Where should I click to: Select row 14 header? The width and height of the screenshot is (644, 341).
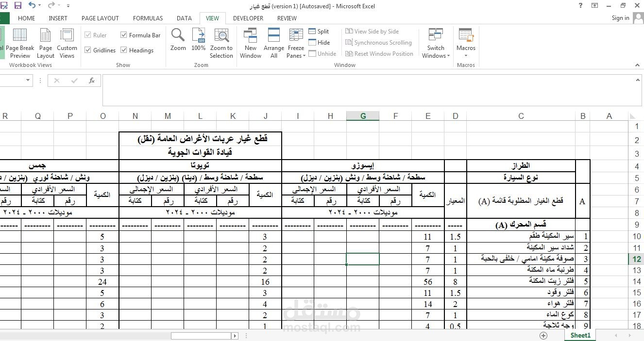click(x=636, y=281)
